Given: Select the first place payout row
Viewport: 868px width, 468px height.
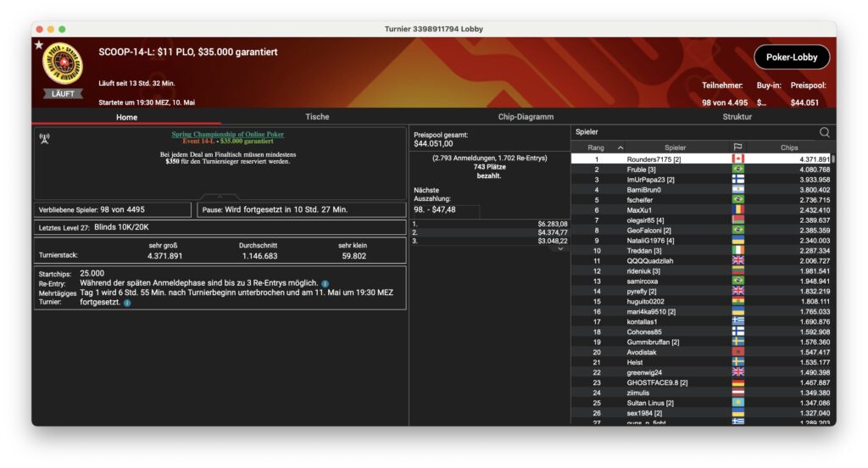Looking at the screenshot, I should coord(489,224).
